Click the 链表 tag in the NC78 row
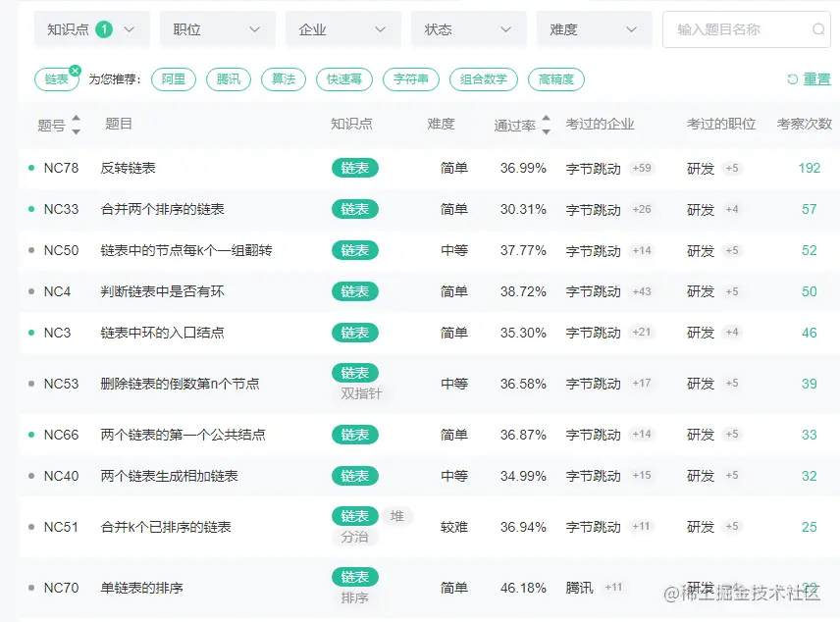The height and width of the screenshot is (622, 840). pos(355,168)
